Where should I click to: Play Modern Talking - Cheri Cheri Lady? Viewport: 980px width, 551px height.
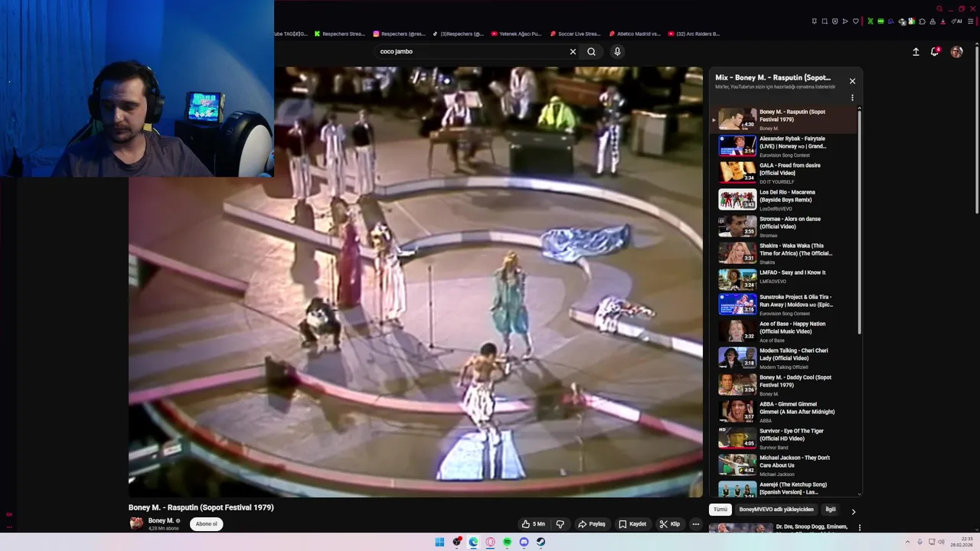coord(784,358)
